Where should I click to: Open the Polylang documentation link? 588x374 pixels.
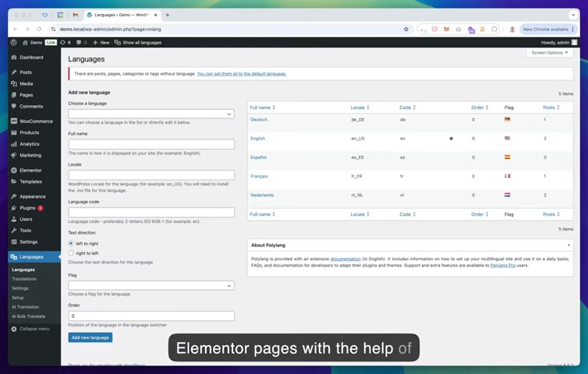tap(345, 259)
